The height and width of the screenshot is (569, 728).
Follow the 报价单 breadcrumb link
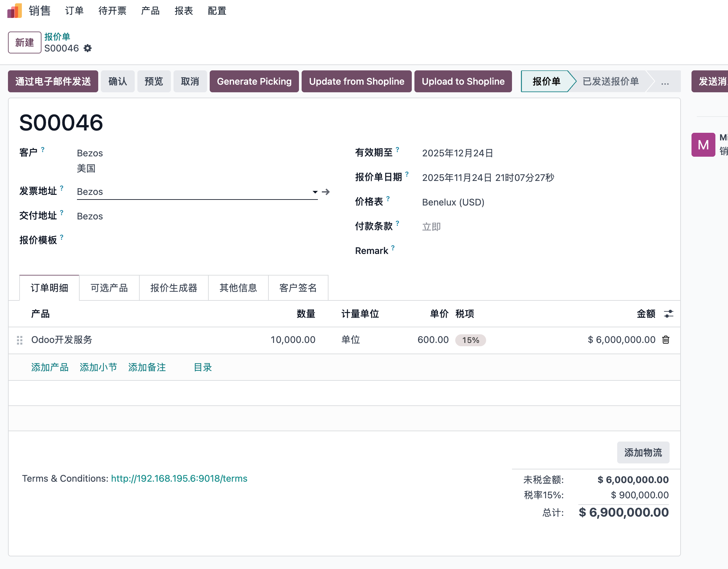[57, 37]
